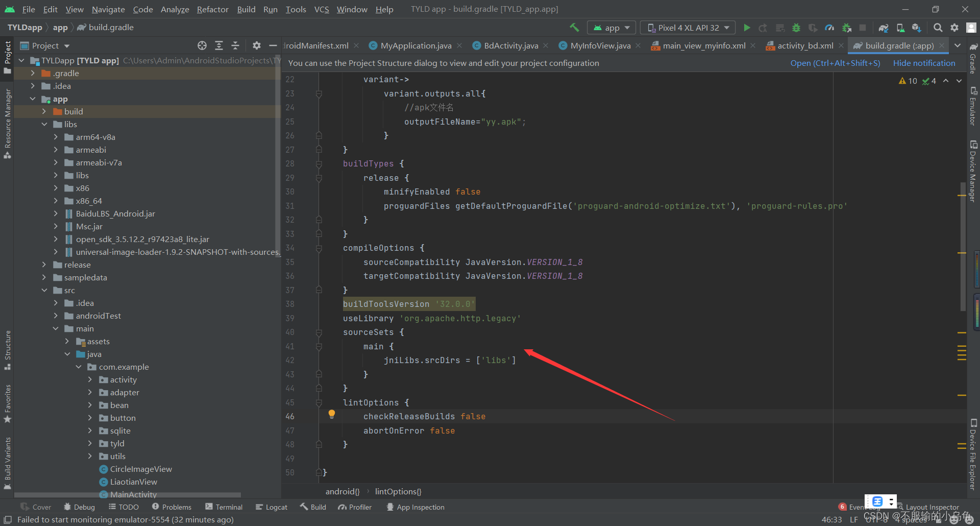The height and width of the screenshot is (526, 980).
Task: Click the lintOptions{} breadcrumb
Action: click(x=398, y=491)
